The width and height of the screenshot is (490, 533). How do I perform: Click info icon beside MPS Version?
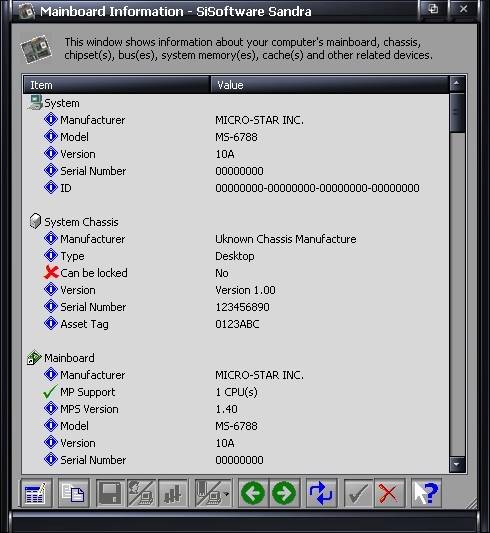(51, 408)
